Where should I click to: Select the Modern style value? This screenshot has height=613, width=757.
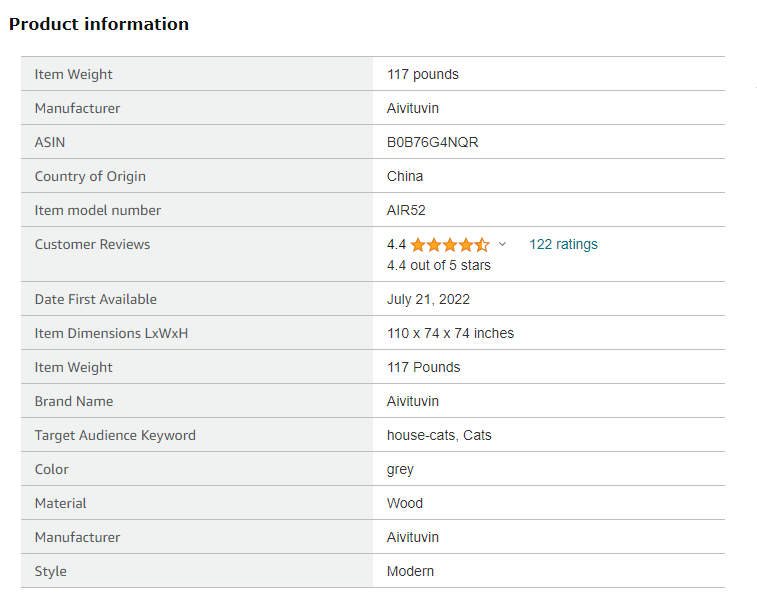410,571
